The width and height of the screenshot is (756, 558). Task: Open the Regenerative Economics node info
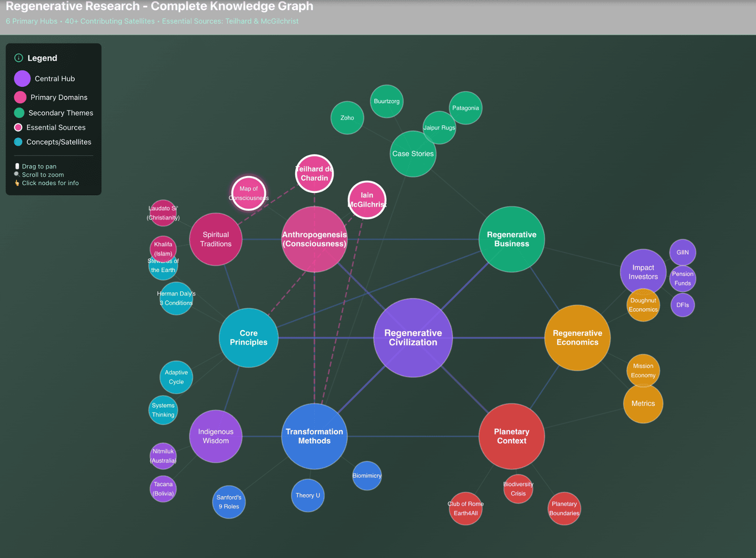[x=577, y=338]
